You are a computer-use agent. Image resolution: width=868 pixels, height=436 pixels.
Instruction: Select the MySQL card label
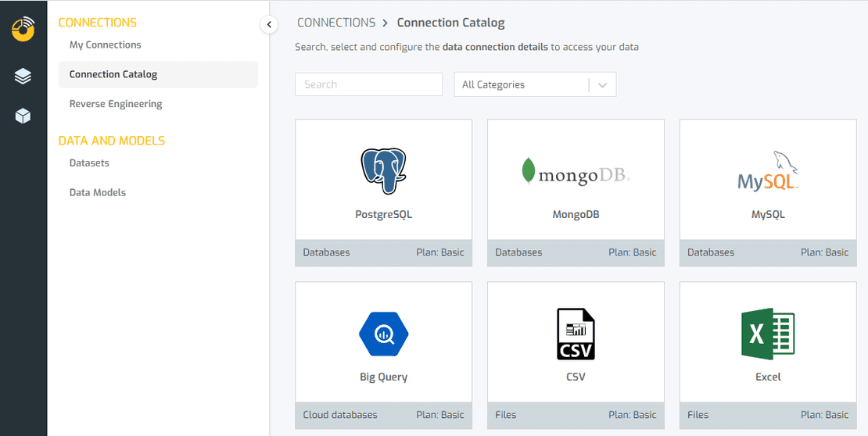[x=768, y=215]
